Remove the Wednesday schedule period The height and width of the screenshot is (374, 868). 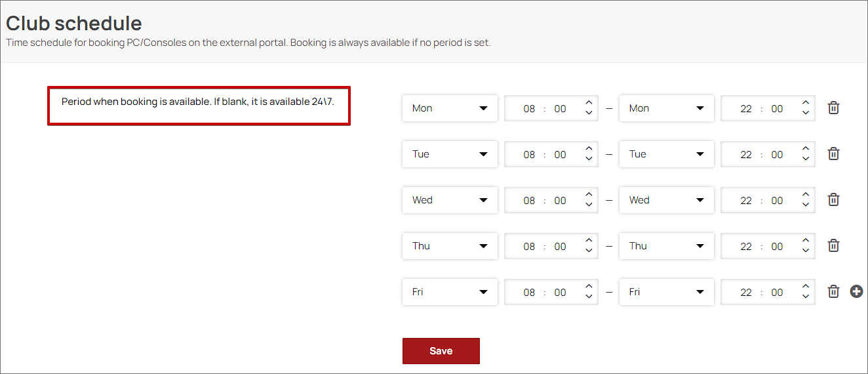click(833, 200)
